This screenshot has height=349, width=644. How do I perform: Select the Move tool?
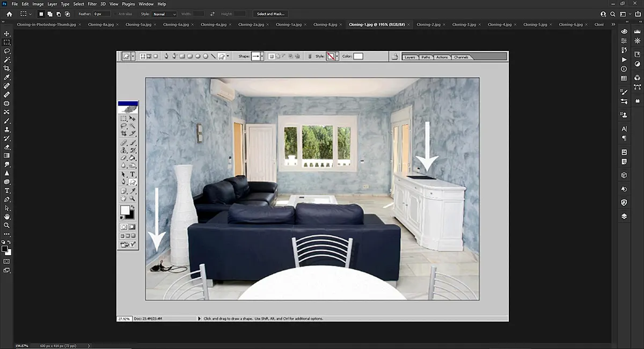(7, 33)
